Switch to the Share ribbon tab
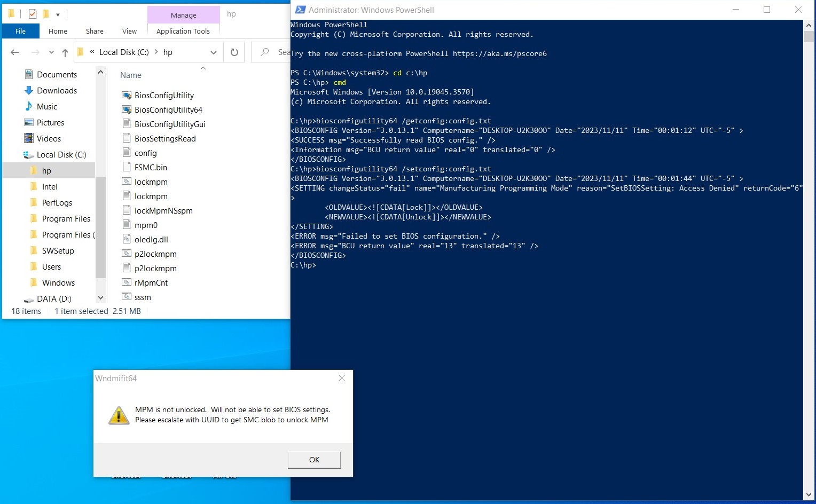 pos(95,31)
